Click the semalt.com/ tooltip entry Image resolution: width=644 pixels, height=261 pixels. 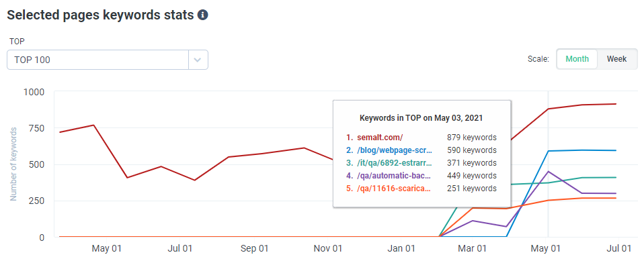point(421,138)
